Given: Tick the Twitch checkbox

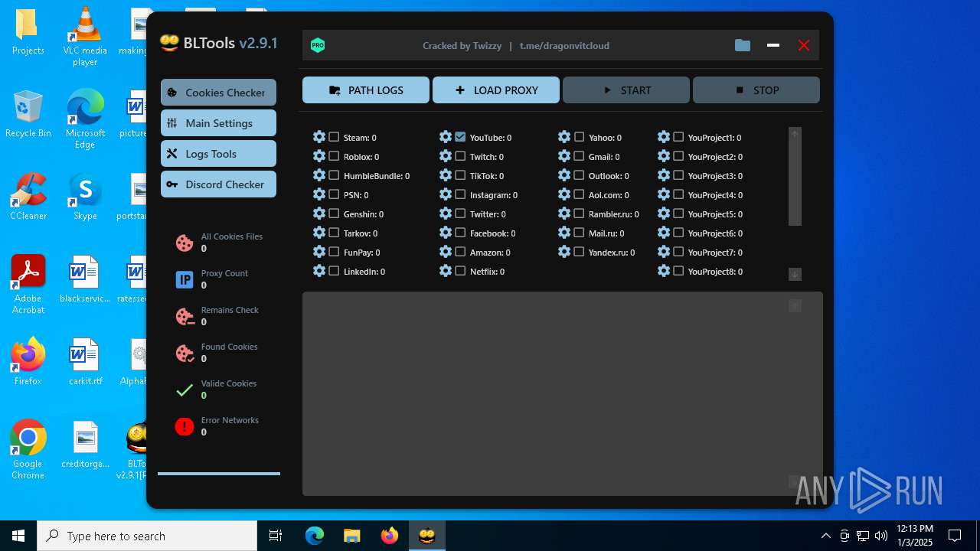Looking at the screenshot, I should 460,156.
